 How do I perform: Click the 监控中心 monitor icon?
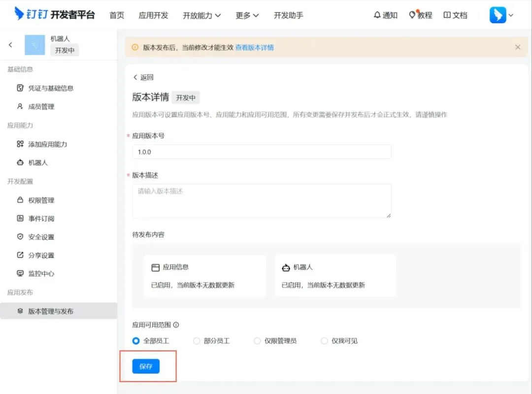20,273
